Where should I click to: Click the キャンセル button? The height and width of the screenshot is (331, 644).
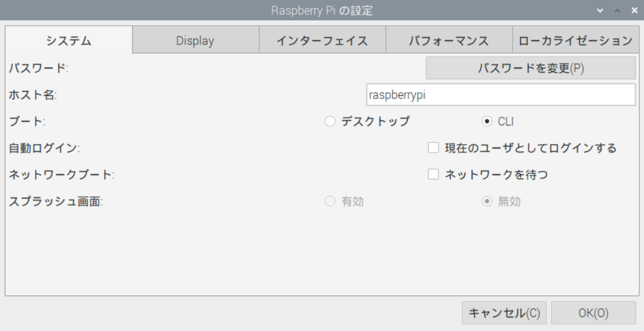504,313
